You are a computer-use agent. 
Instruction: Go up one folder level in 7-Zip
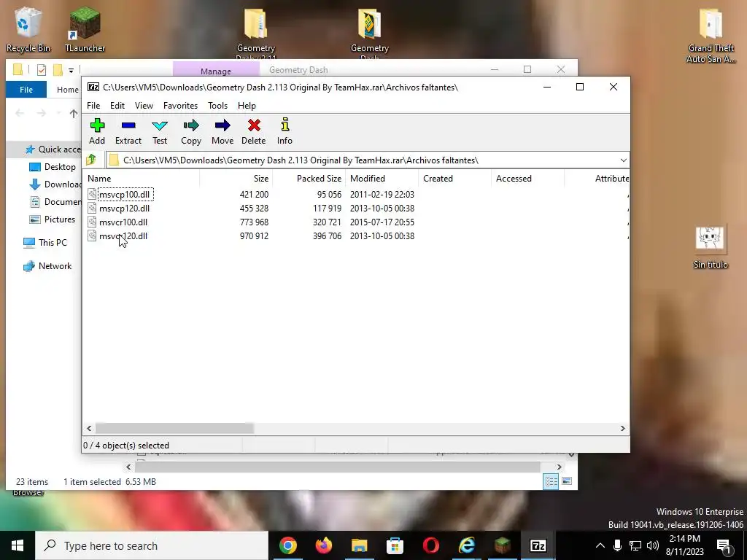tap(91, 160)
